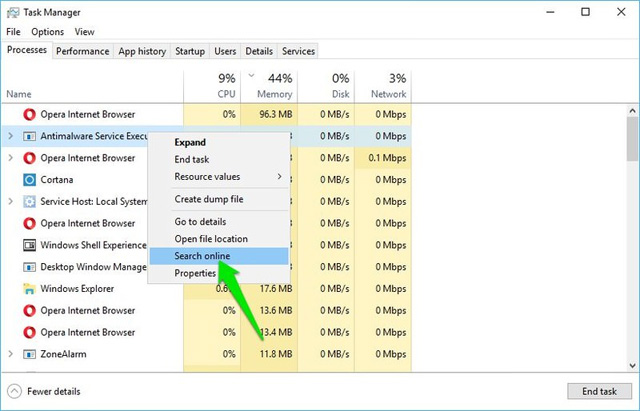This screenshot has height=411, width=640.
Task: Expand the Service Host: Local System chevron
Action: pyautogui.click(x=11, y=201)
